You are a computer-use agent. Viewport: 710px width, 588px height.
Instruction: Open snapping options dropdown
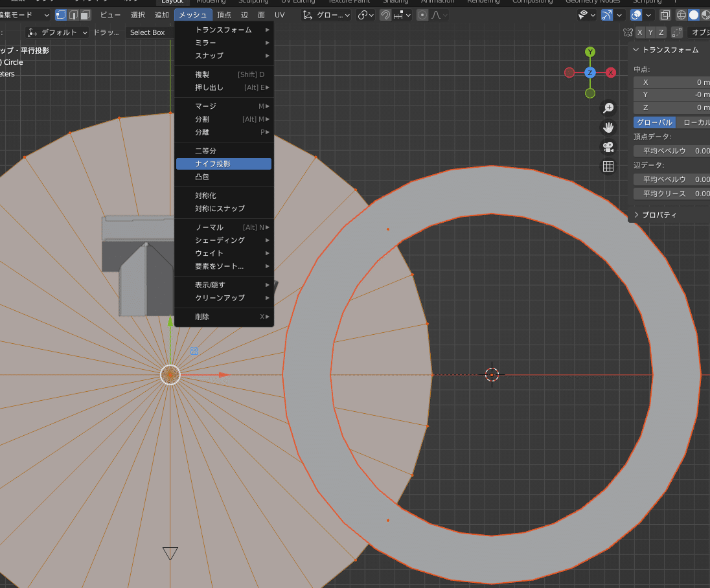(x=403, y=15)
